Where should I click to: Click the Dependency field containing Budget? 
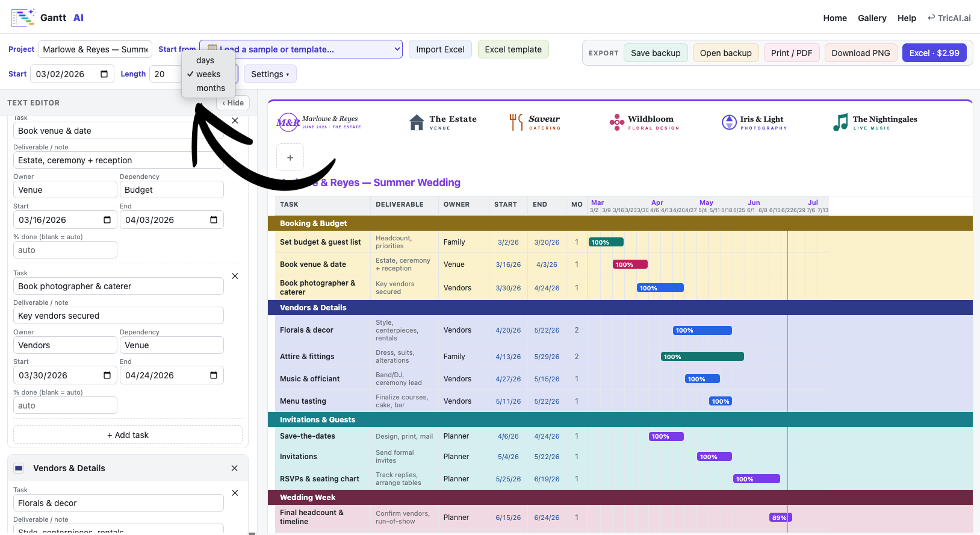[x=172, y=190]
